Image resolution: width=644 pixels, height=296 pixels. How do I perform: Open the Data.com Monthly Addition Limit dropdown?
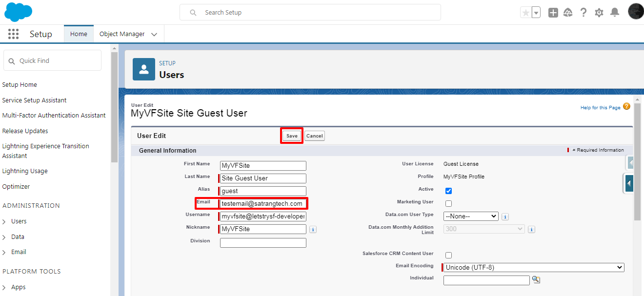[x=484, y=229]
